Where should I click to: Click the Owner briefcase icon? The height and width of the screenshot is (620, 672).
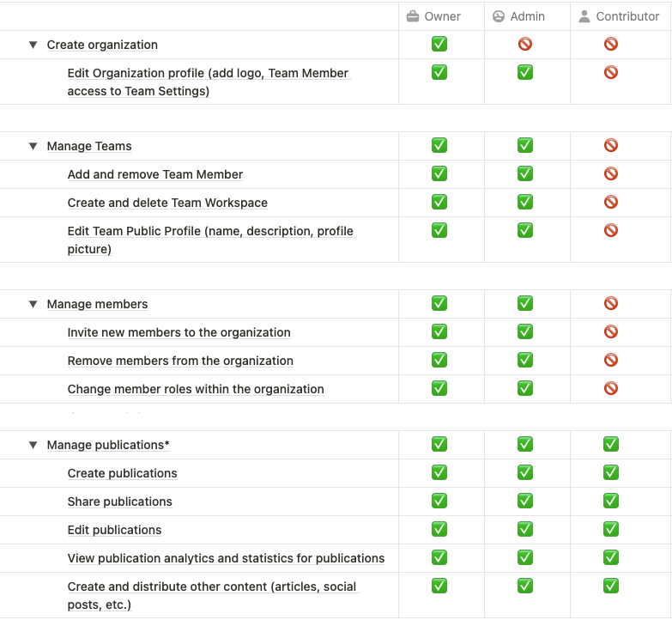(412, 16)
